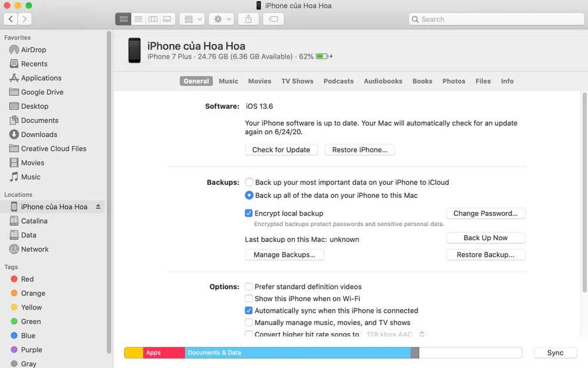The image size is (588, 368).
Task: Open the gear action menu
Action: (221, 19)
